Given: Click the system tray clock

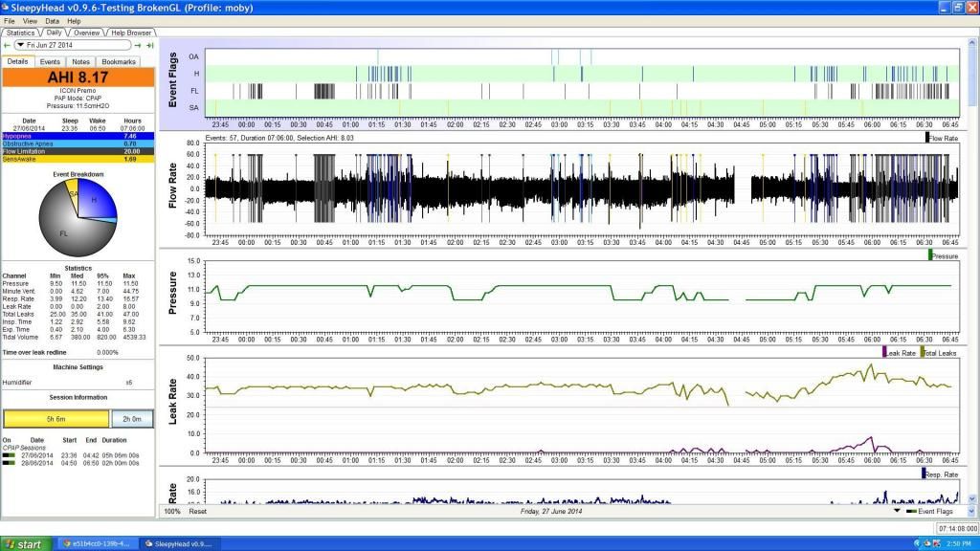Looking at the screenshot, I should click(x=958, y=543).
